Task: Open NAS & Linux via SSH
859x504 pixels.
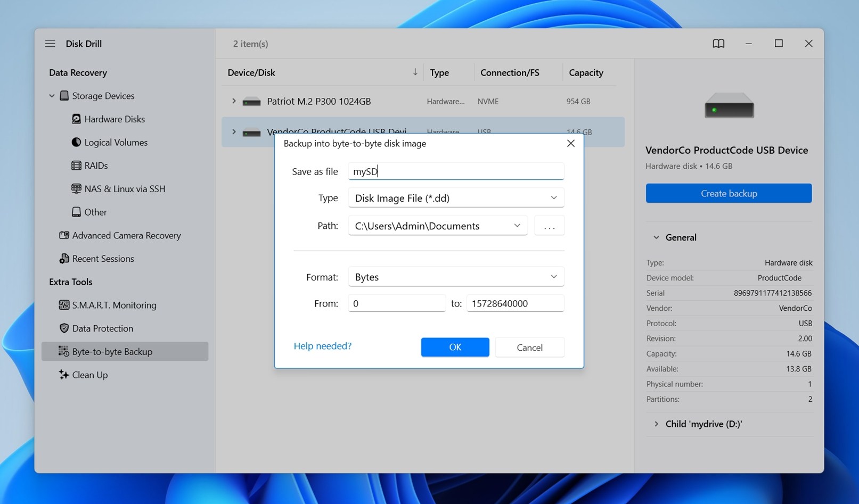Action: (x=125, y=188)
